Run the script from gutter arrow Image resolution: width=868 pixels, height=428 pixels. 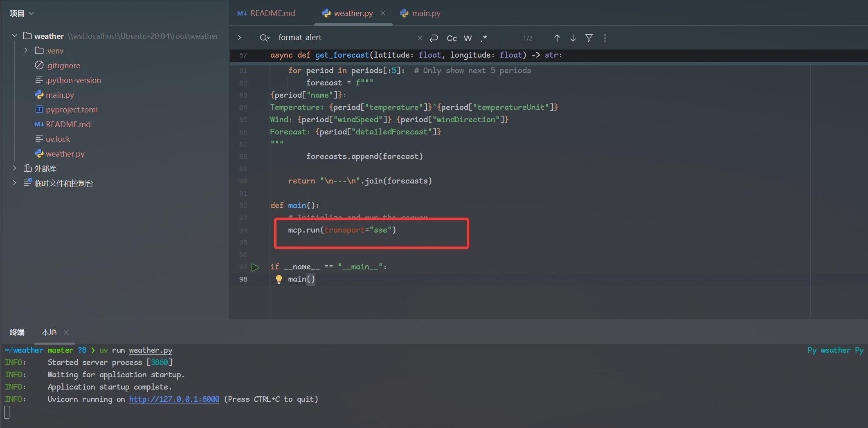click(255, 267)
